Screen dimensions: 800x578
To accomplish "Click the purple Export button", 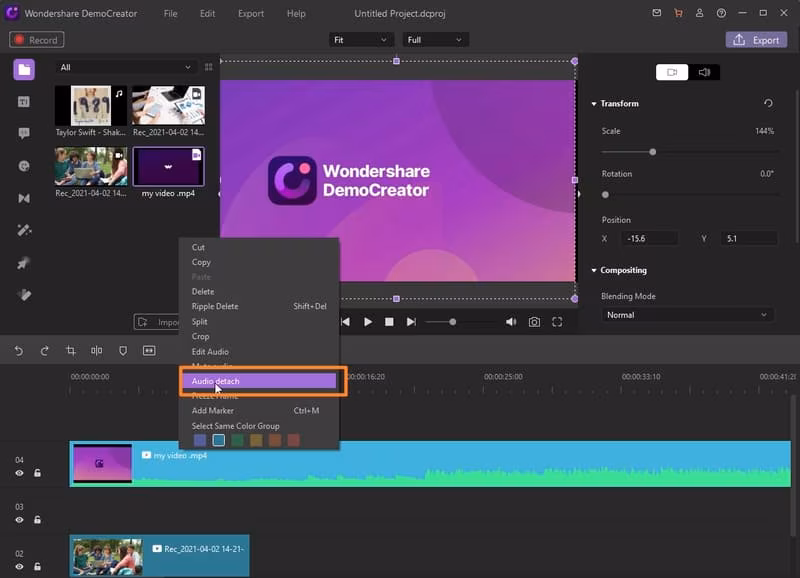I will tap(756, 40).
